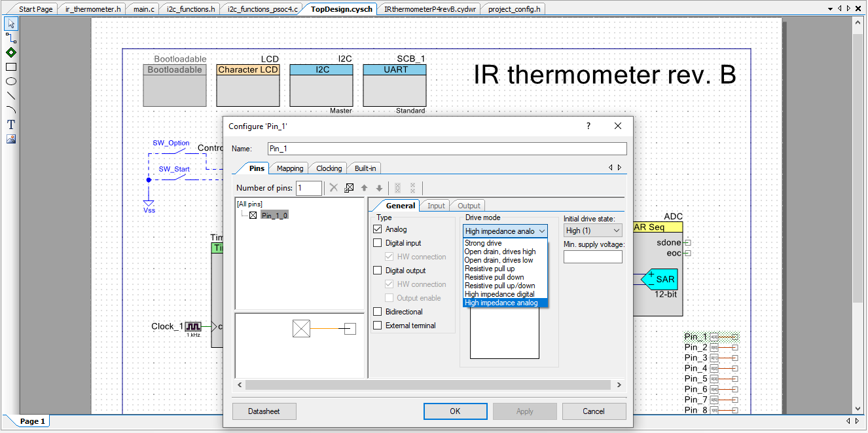This screenshot has width=868, height=433.
Task: Select the wire drawing tool
Action: tap(11, 38)
